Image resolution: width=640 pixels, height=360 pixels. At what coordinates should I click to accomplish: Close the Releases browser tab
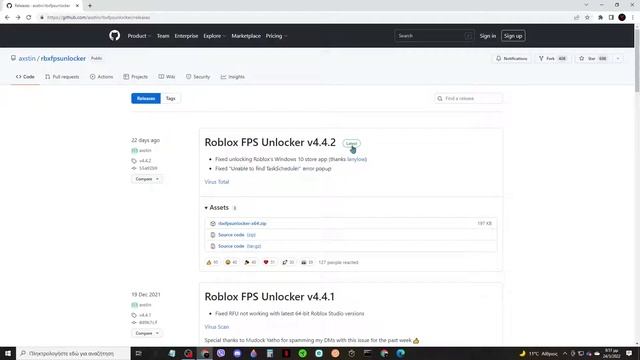(77, 6)
